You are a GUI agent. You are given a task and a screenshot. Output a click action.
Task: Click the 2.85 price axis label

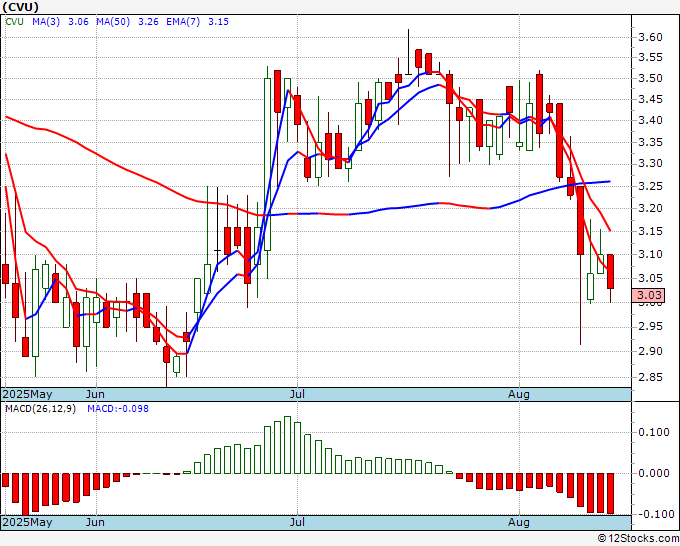pos(651,377)
